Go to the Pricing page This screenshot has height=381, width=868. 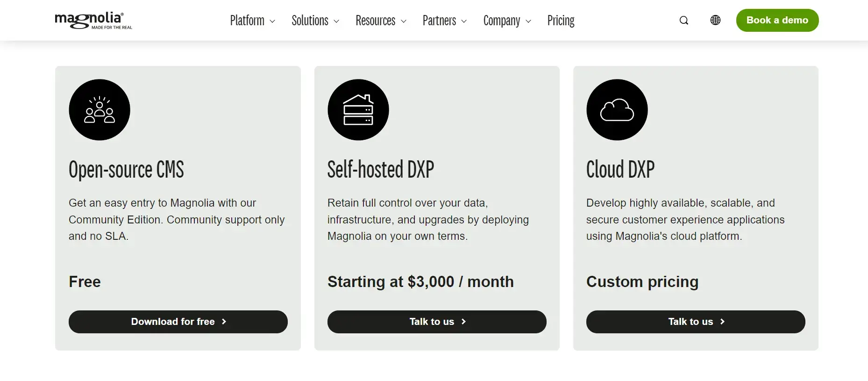[561, 21]
